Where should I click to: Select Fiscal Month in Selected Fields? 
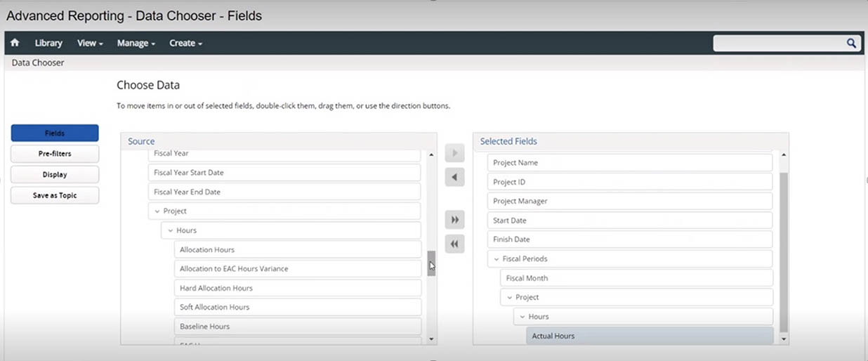point(637,278)
